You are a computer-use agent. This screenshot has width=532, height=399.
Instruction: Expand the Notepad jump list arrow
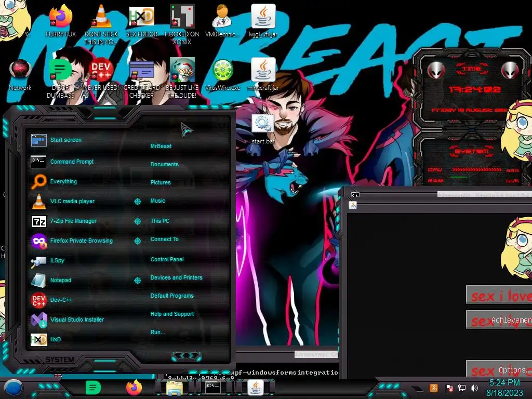[137, 280]
